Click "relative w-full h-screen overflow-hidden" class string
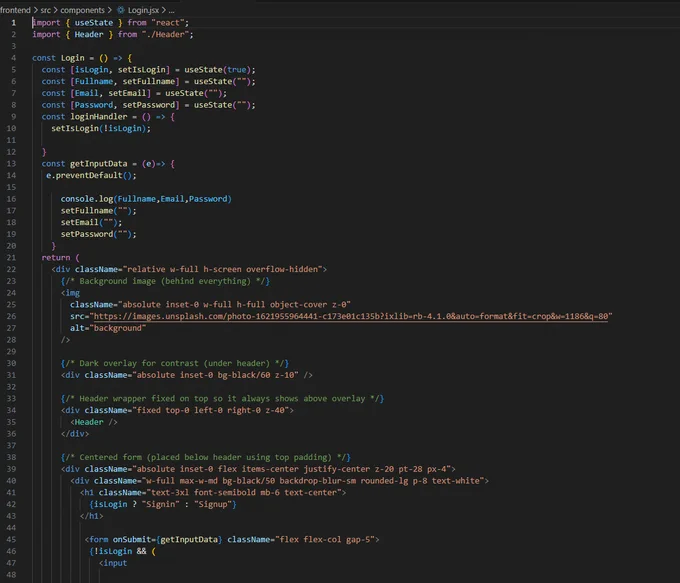This screenshot has width=680, height=583. [222, 269]
